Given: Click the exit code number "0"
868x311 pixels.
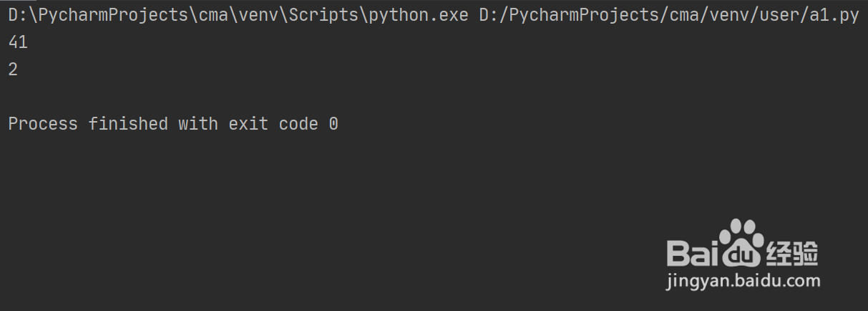Looking at the screenshot, I should point(333,124).
